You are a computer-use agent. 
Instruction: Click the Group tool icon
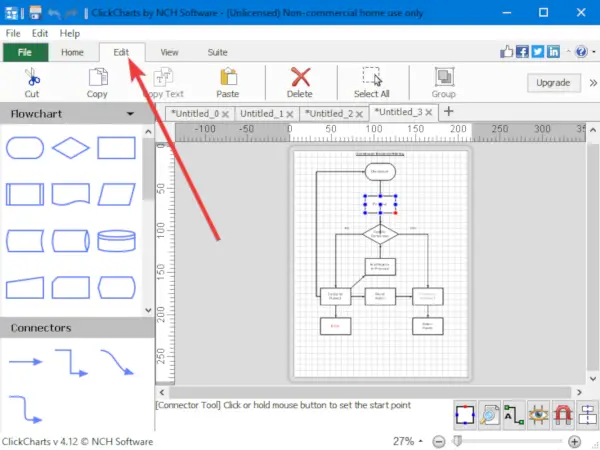pyautogui.click(x=444, y=77)
